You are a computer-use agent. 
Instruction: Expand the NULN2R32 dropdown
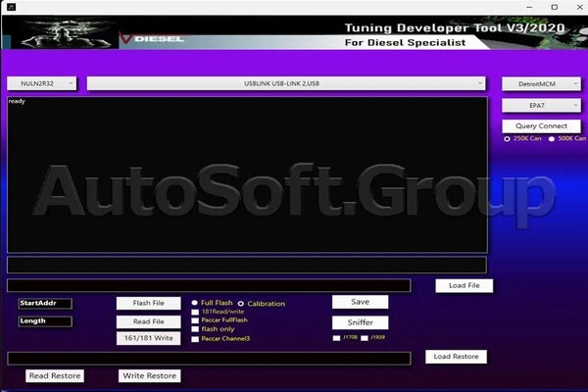tap(41, 83)
